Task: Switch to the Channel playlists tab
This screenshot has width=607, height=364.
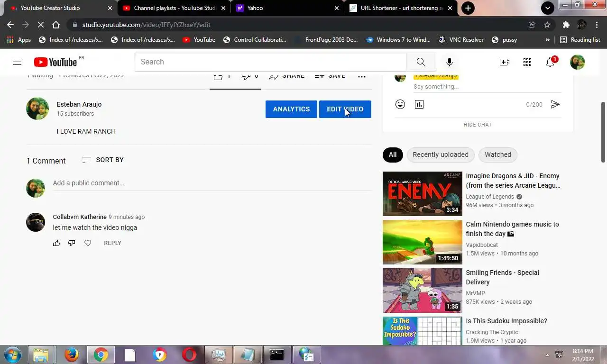Action: [174, 8]
